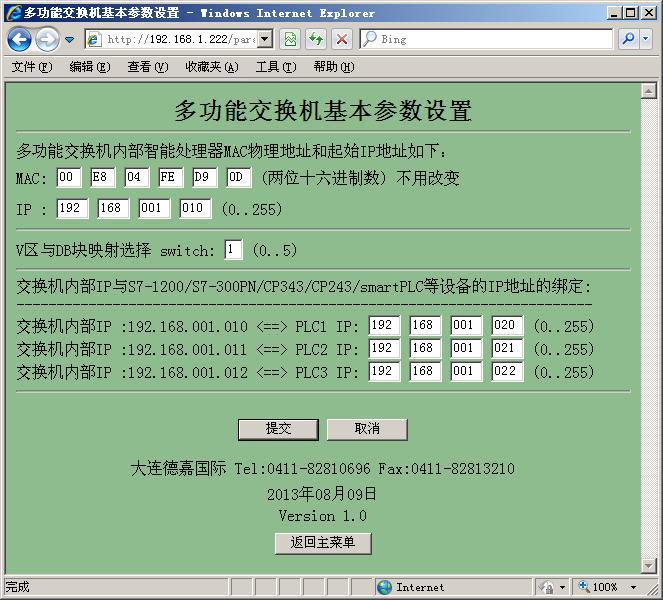The image size is (663, 600).
Task: Open the 工具(T) menu
Action: pyautogui.click(x=275, y=67)
